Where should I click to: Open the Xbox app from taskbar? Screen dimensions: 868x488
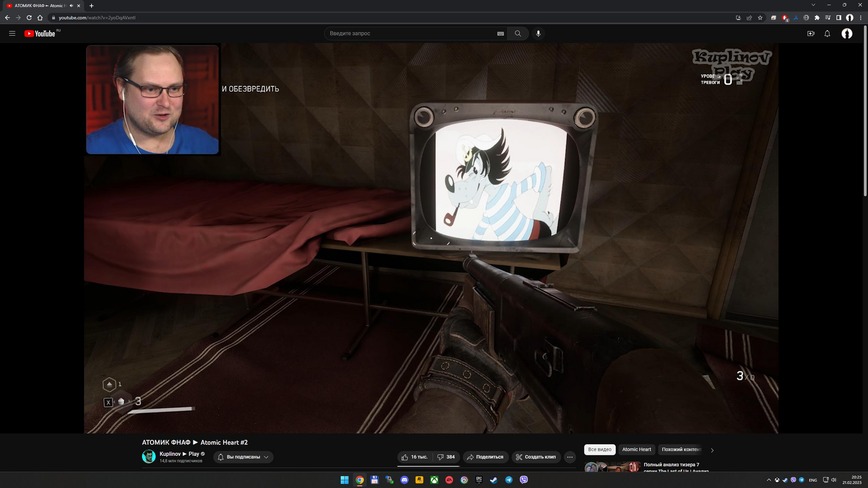pyautogui.click(x=434, y=480)
